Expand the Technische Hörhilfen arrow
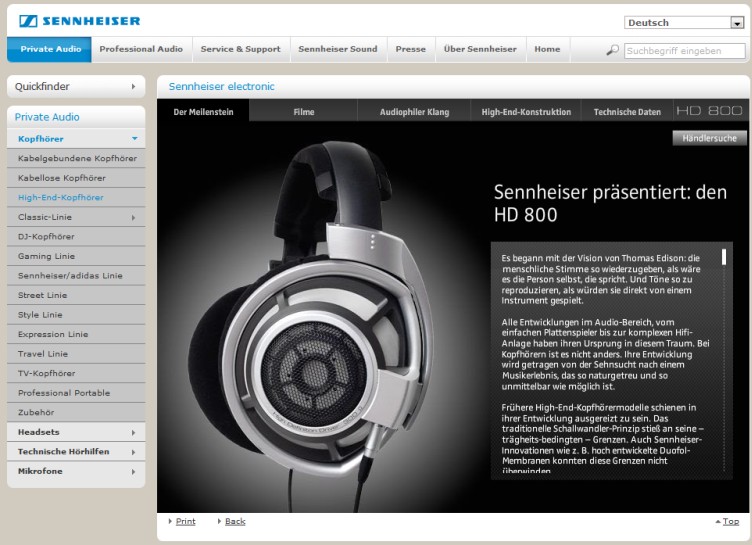This screenshot has width=752, height=545. (x=133, y=452)
